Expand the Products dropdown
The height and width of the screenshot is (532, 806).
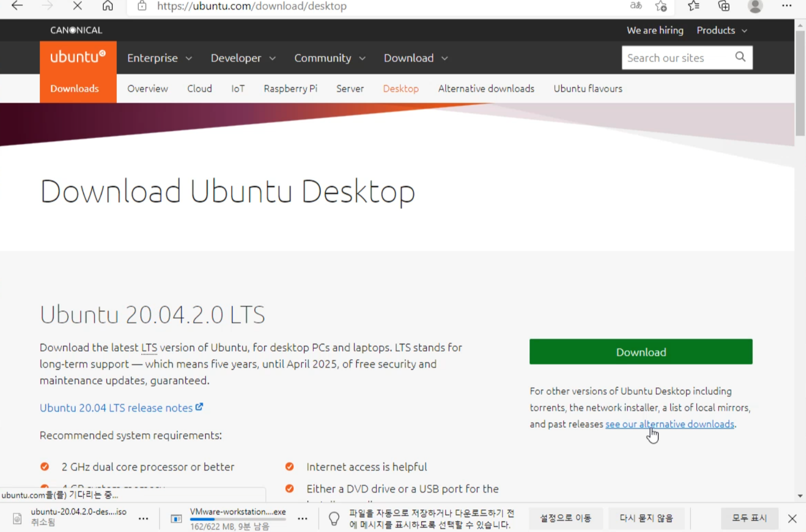722,30
